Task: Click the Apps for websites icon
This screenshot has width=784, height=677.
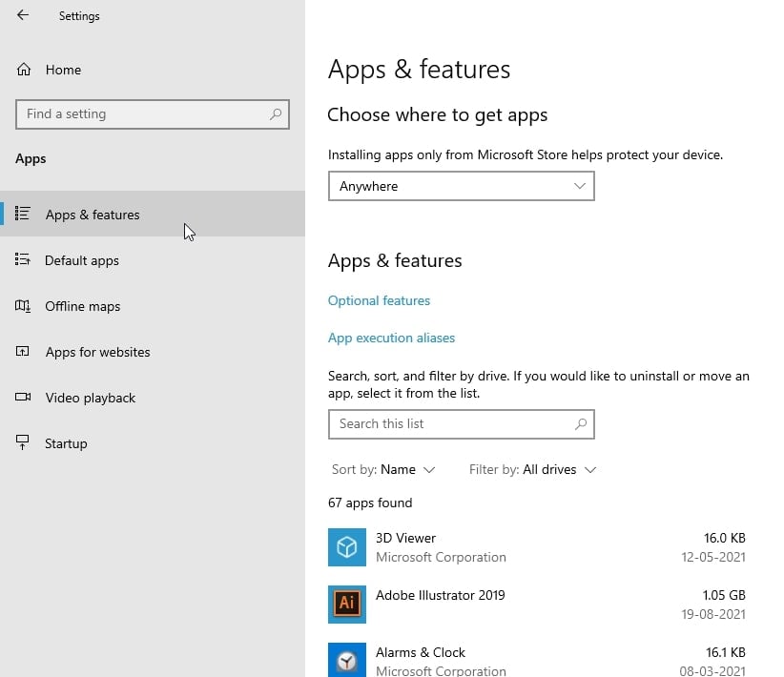Action: 23,352
